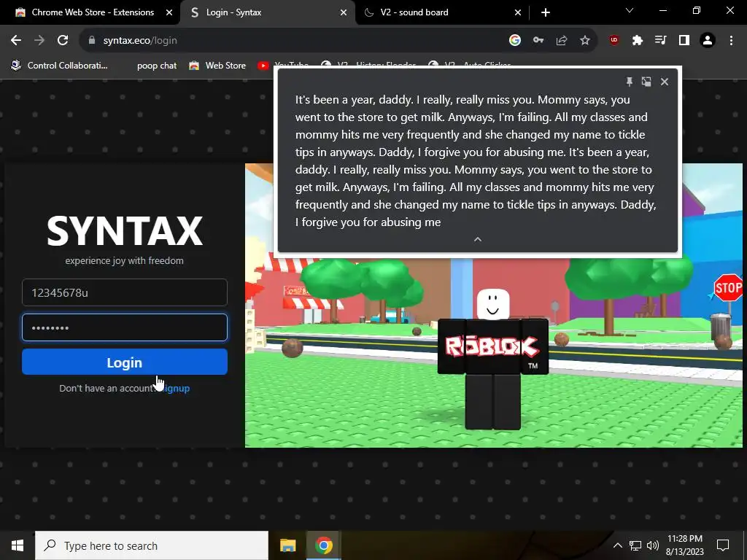Screen dimensions: 747x560
Task: Open the Chrome profile avatar
Action: [708, 41]
